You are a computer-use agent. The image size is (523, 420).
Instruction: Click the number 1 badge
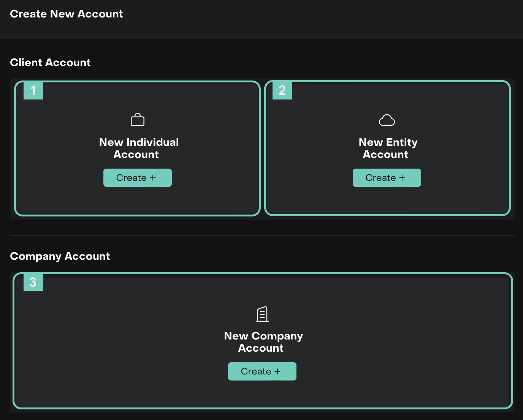click(33, 90)
